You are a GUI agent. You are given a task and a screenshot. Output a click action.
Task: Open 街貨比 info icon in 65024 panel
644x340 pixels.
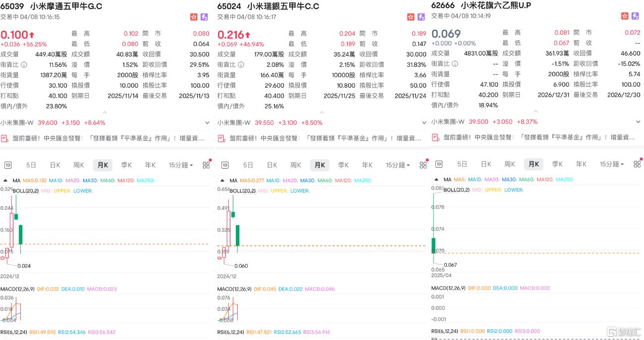[x=241, y=64]
